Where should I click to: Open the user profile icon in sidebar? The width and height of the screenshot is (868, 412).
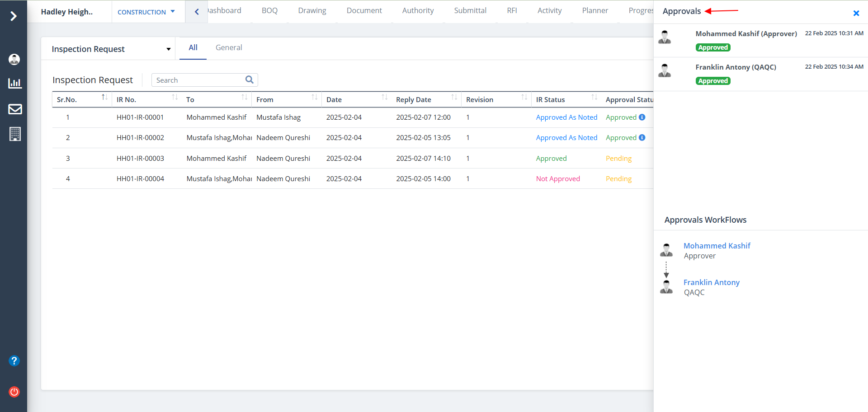click(x=14, y=59)
